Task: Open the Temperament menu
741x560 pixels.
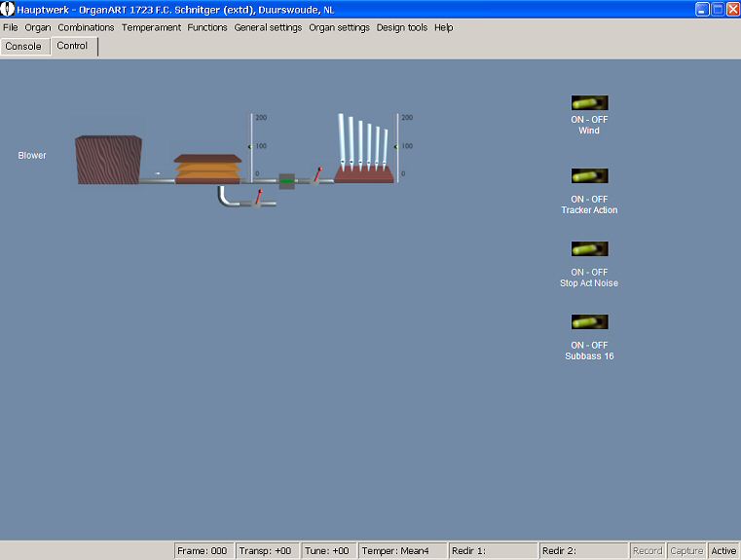Action: [x=151, y=27]
